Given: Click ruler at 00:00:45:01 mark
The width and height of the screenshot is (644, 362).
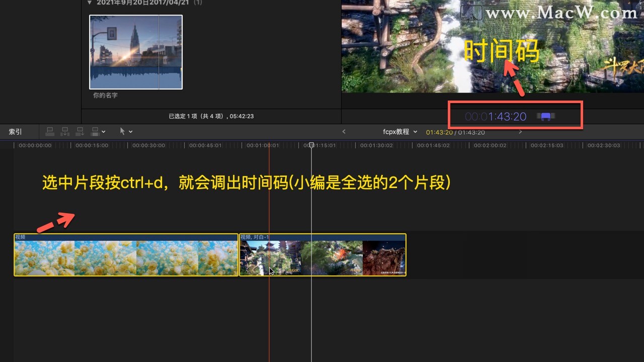Looking at the screenshot, I should (205, 145).
